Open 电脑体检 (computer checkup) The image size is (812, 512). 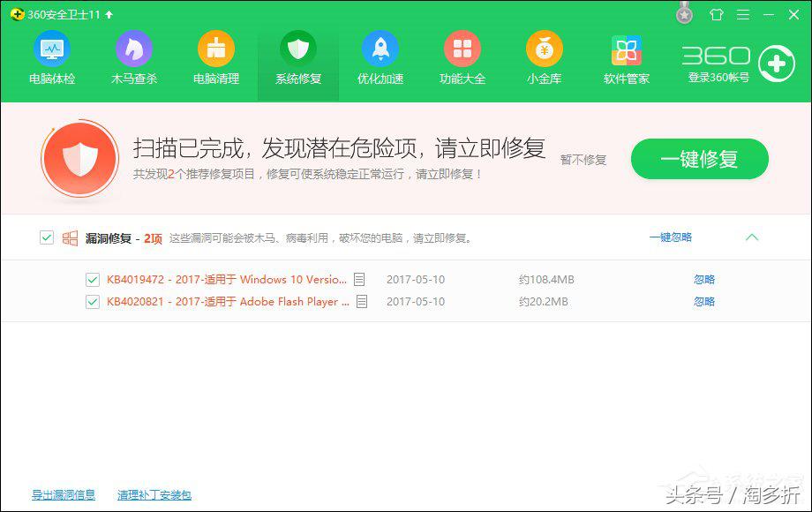tap(53, 59)
